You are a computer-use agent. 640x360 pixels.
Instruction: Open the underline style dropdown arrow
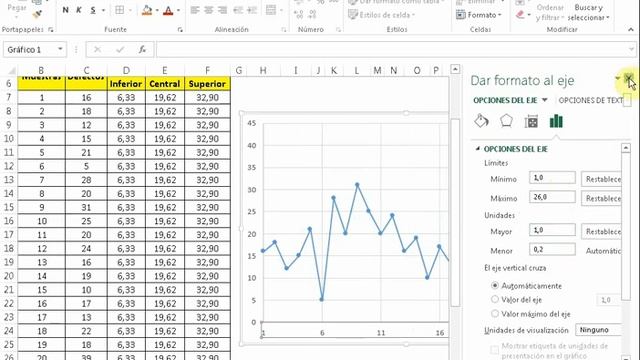[x=103, y=11]
